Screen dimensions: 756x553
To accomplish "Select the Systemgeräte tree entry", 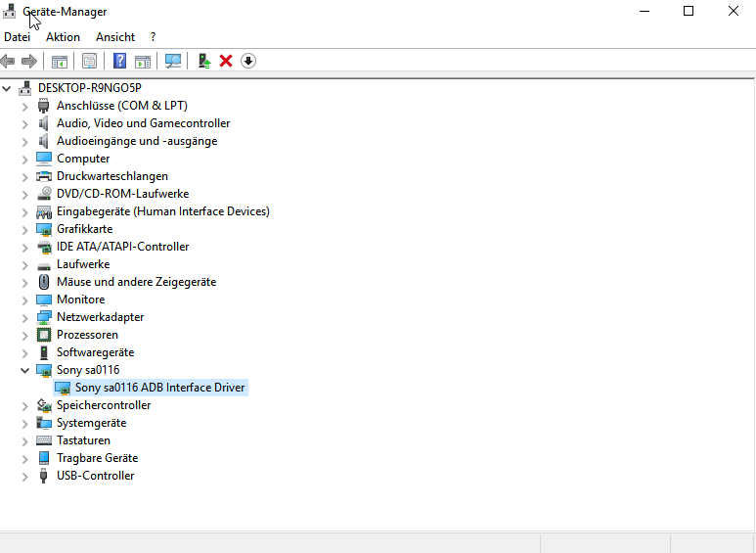I will click(92, 423).
